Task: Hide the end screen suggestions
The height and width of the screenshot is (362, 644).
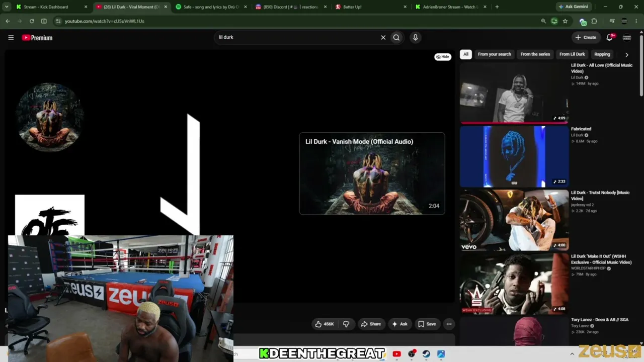Action: tap(443, 57)
